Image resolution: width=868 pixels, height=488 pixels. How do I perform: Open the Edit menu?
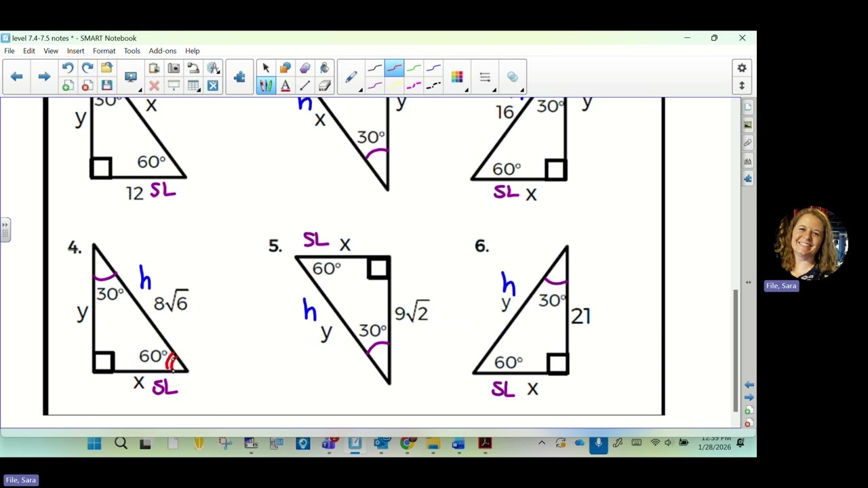(x=29, y=51)
